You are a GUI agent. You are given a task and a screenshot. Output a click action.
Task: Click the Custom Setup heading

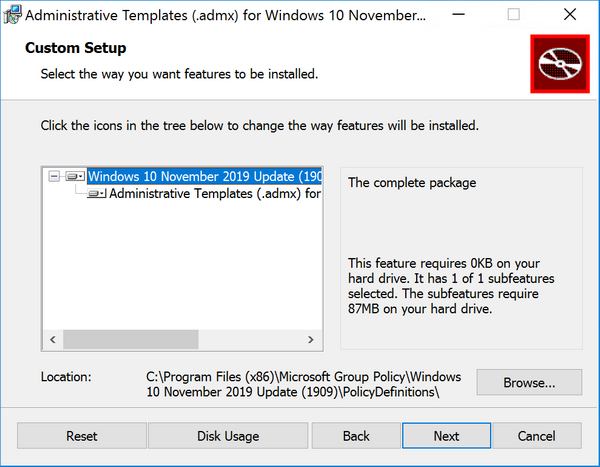(x=75, y=48)
